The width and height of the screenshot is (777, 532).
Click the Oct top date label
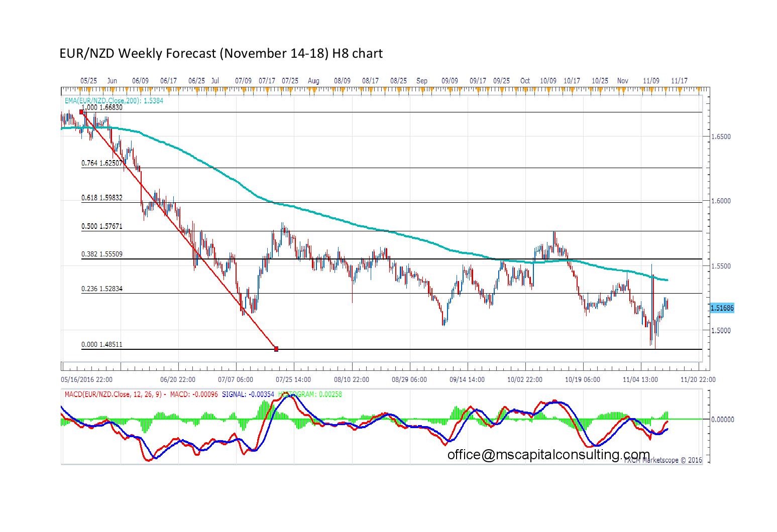point(525,80)
